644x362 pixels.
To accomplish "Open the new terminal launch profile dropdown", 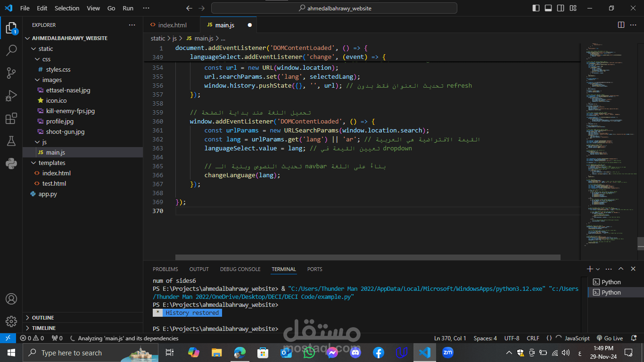I will (598, 269).
